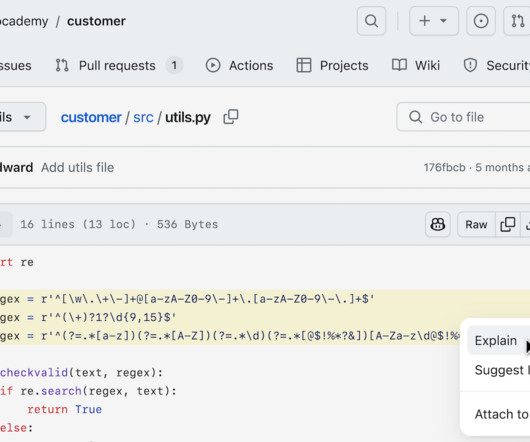Copy file path using copy icon
Viewport: 530px width, 442px height.
(x=231, y=117)
